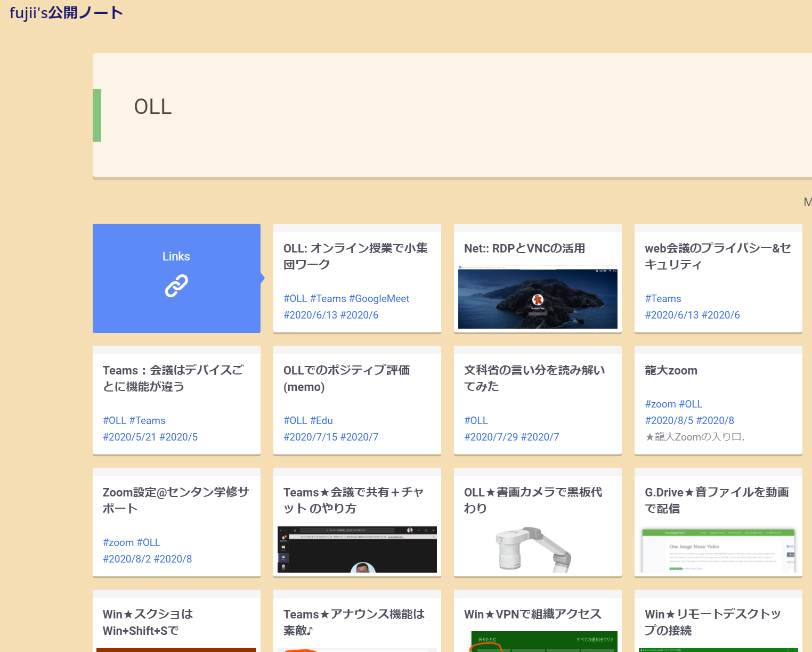Click the document camera product thumbnail
Image resolution: width=812 pixels, height=652 pixels.
click(x=534, y=550)
